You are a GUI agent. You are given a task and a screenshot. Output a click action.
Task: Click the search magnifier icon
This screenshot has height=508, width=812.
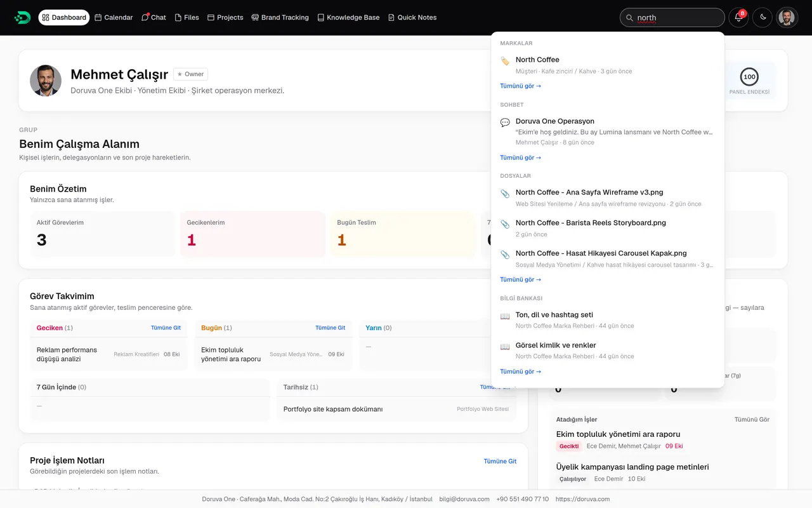(x=629, y=18)
